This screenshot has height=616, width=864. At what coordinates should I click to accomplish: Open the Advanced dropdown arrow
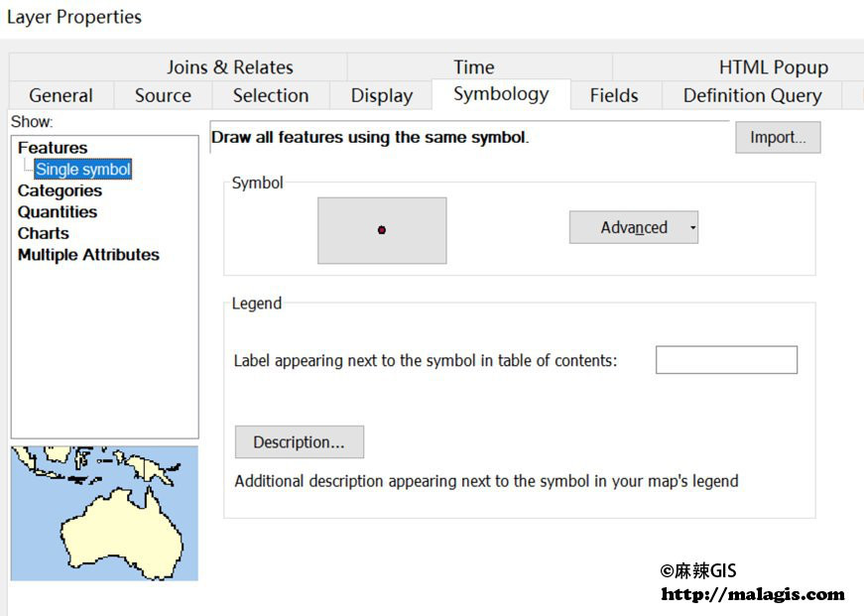point(692,227)
